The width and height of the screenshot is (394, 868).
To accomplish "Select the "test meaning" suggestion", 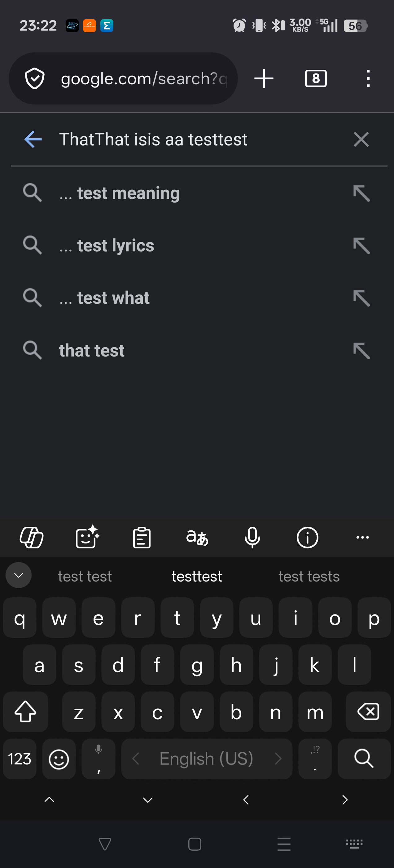I will point(128,193).
